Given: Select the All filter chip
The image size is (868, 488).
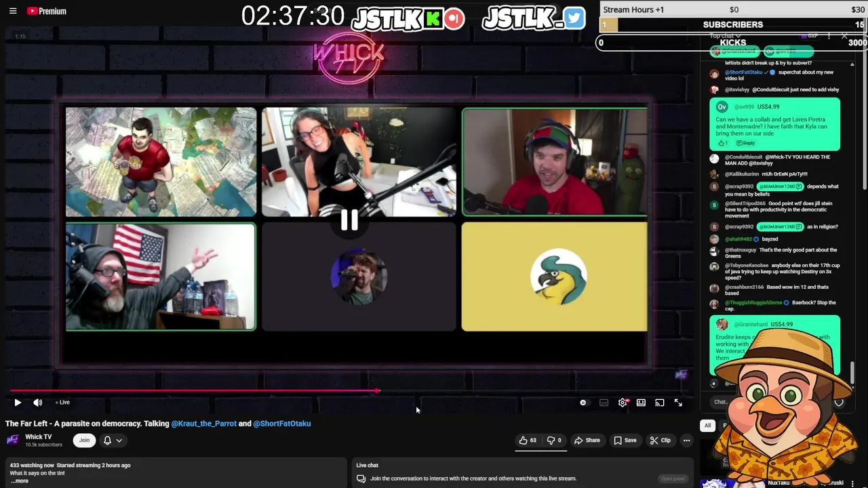Looking at the screenshot, I should 707,426.
